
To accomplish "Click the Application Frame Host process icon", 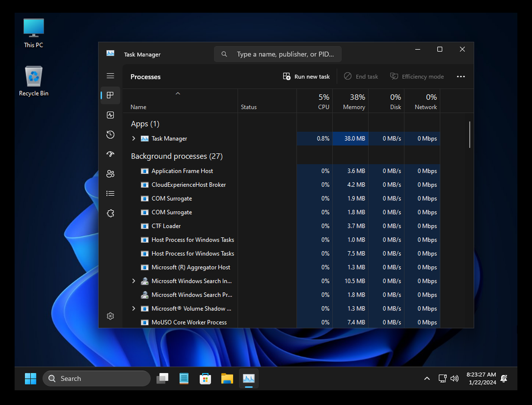I will 145,171.
